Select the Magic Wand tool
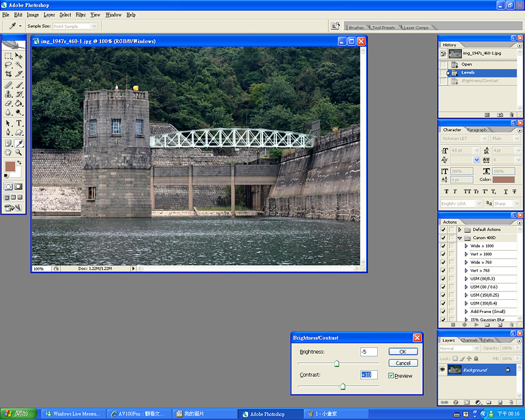The width and height of the screenshot is (525, 420). [x=19, y=65]
